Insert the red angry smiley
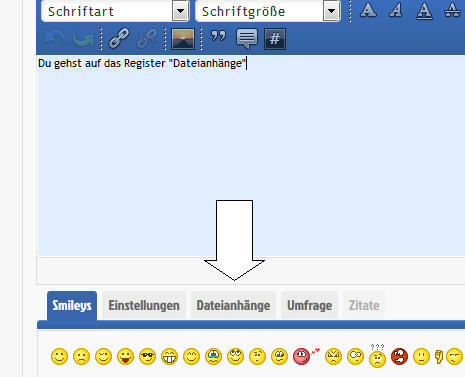 click(399, 356)
